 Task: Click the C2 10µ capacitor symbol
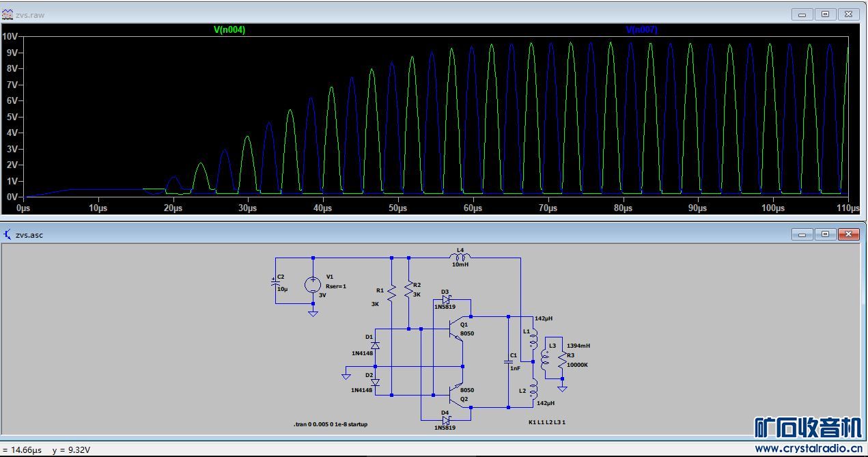276,281
